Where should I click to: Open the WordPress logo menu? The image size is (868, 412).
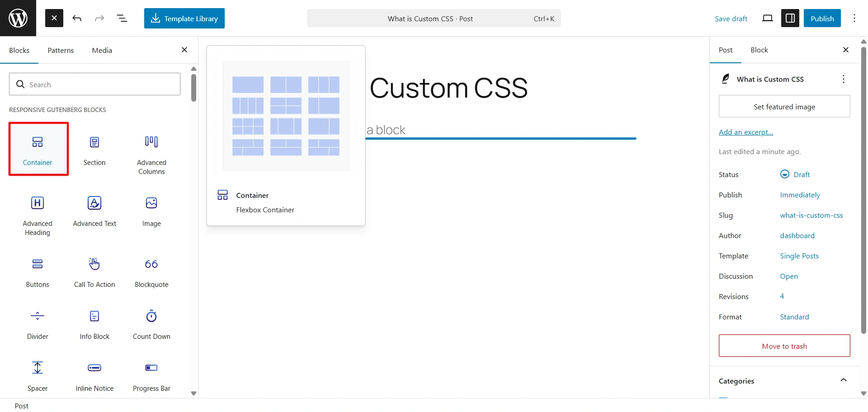(x=18, y=18)
